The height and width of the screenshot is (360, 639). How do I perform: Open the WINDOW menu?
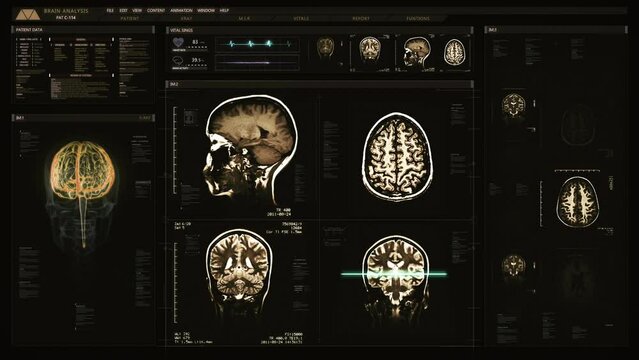click(206, 11)
